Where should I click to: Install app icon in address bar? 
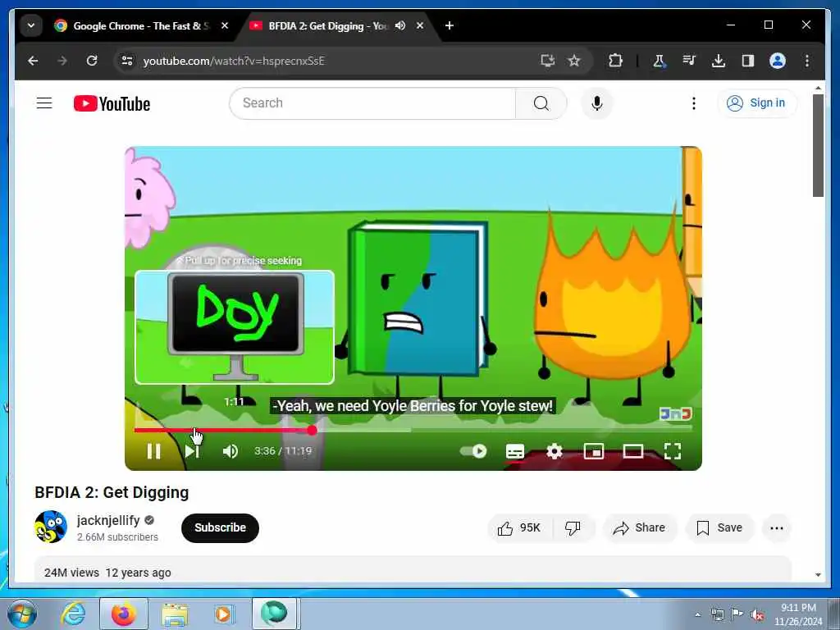click(x=547, y=61)
